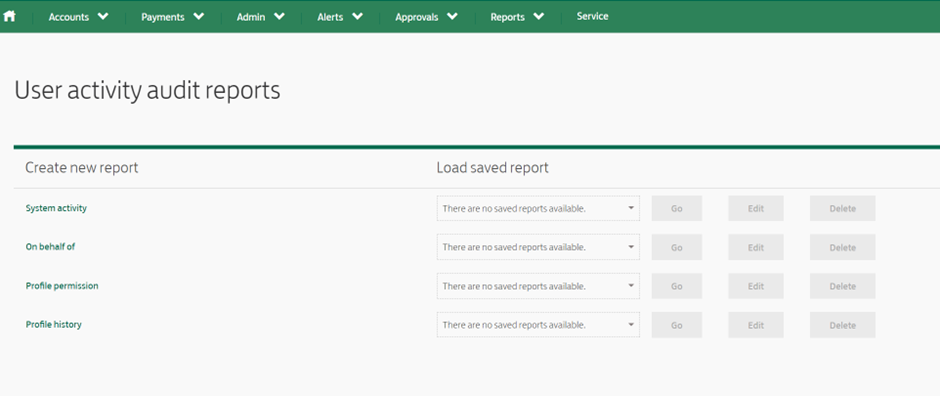Create a System activity report
Image resolution: width=940 pixels, height=396 pixels.
click(56, 208)
